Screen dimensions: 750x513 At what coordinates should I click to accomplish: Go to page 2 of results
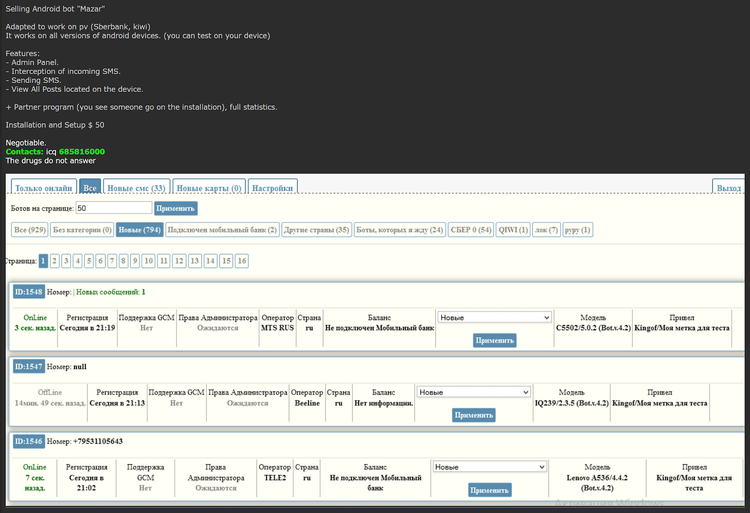tap(55, 261)
